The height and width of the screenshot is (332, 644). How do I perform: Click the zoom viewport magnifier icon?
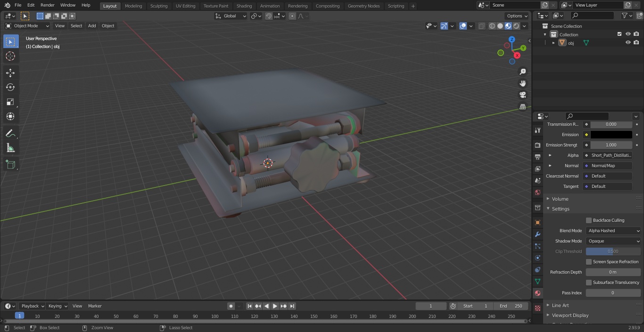coord(523,72)
